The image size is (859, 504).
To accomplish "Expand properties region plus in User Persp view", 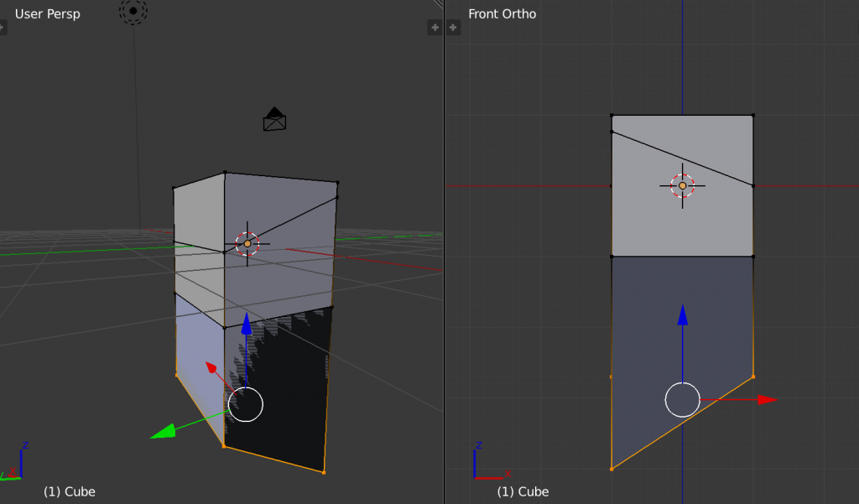I will [x=435, y=28].
